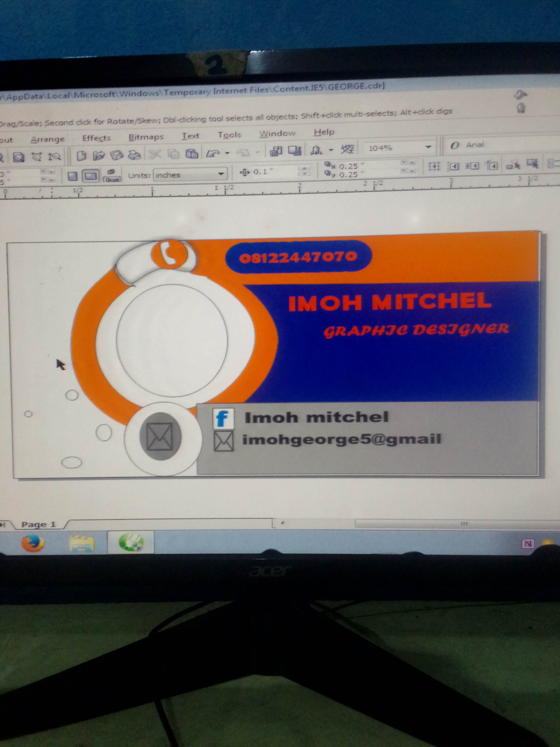Click the Export icon
The image size is (560, 747).
(294, 151)
